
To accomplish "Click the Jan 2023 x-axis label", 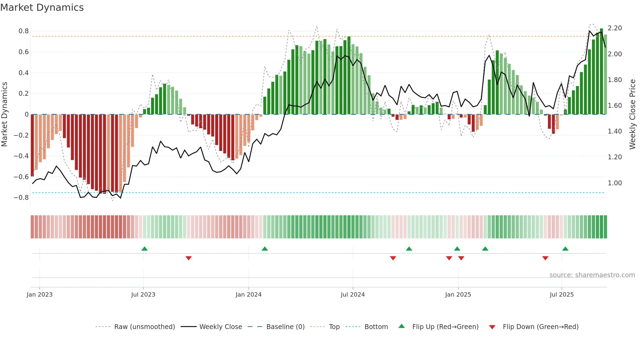I will point(40,294).
